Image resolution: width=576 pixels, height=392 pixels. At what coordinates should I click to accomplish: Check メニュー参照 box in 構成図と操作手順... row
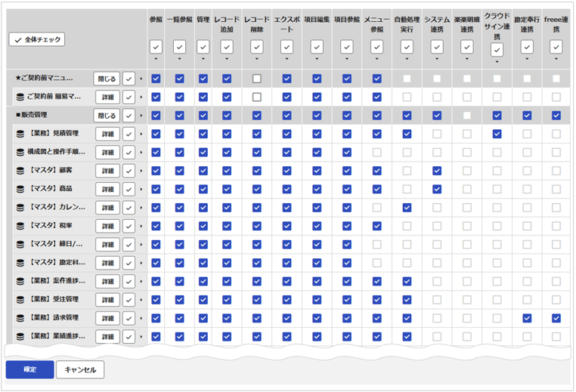[377, 153]
